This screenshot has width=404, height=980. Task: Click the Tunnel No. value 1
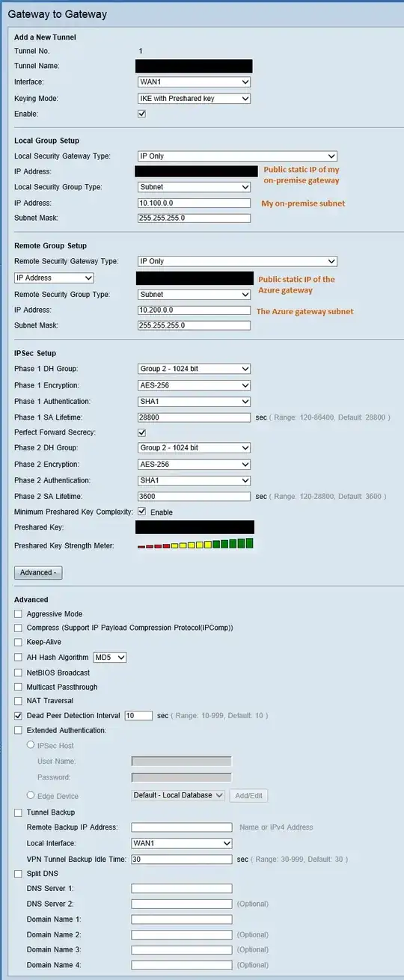pyautogui.click(x=141, y=51)
